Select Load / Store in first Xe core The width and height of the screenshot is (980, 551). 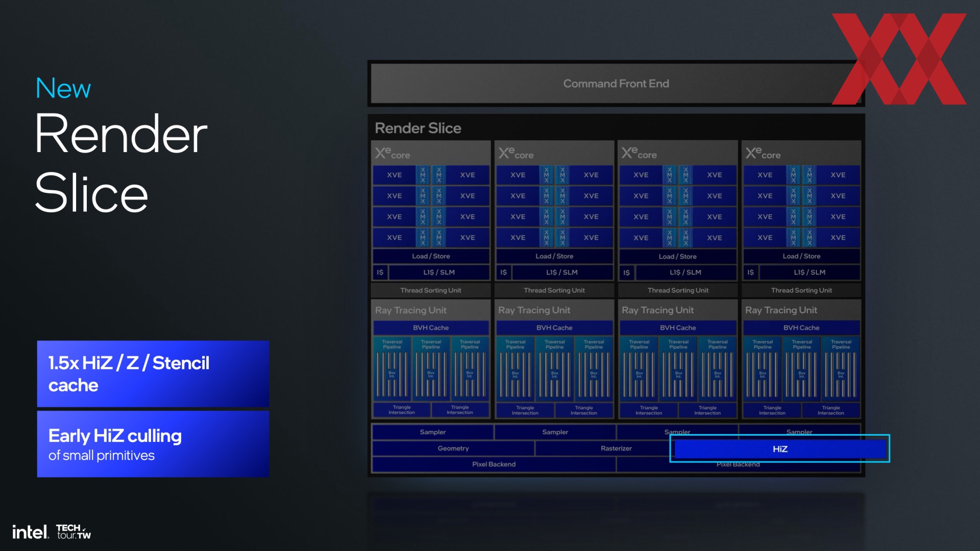click(431, 256)
